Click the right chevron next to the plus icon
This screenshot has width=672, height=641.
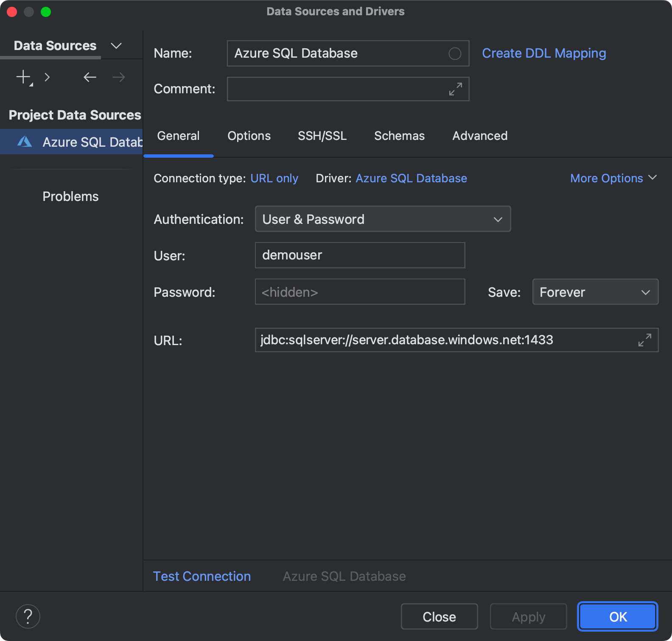[47, 77]
